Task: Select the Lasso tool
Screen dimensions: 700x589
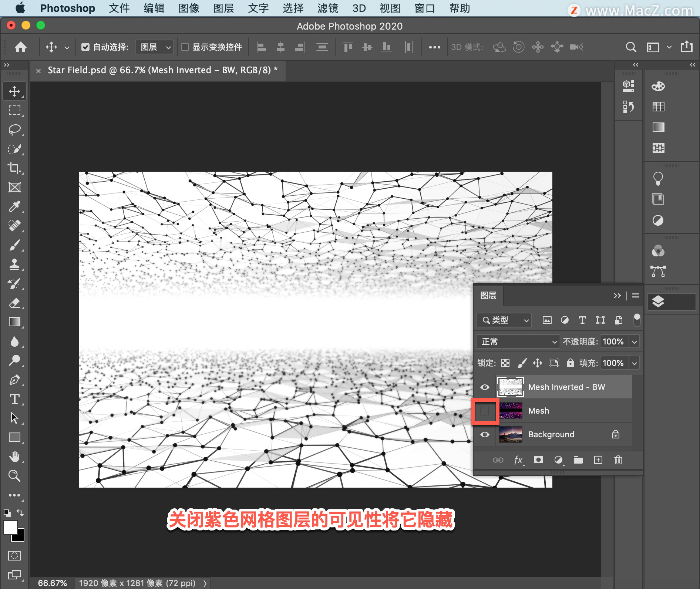Action: (14, 129)
